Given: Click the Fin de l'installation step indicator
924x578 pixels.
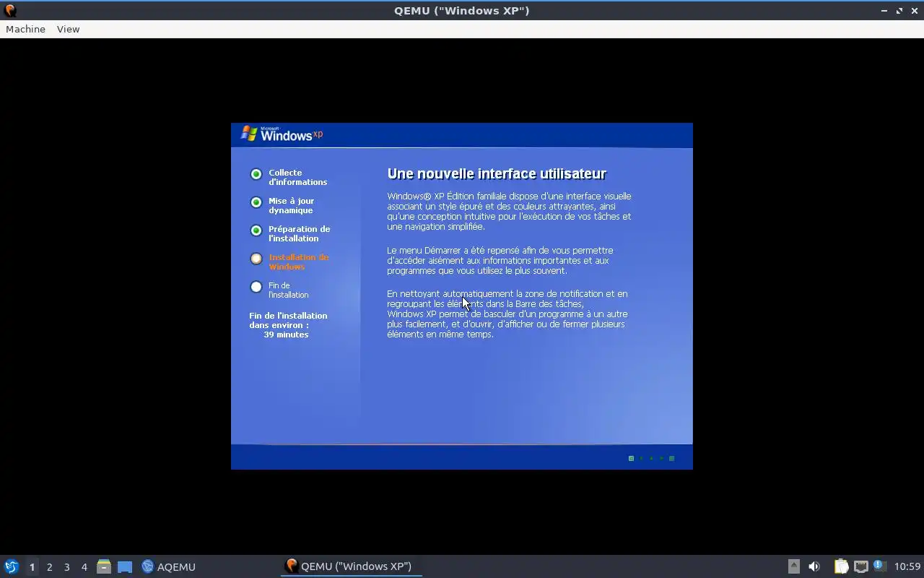Looking at the screenshot, I should point(256,287).
